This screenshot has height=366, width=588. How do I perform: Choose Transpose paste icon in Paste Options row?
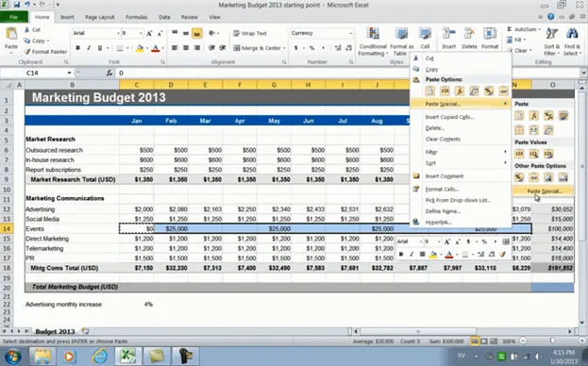click(x=474, y=91)
